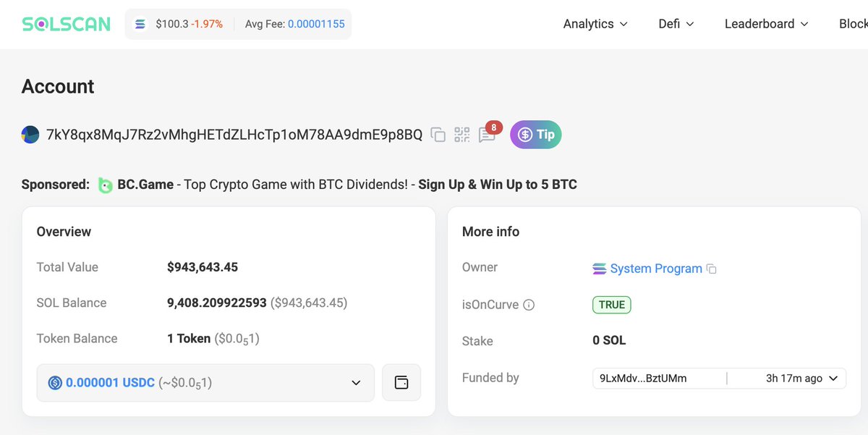868x435 pixels.
Task: Click the Solana icon beside System Program
Action: (x=600, y=269)
